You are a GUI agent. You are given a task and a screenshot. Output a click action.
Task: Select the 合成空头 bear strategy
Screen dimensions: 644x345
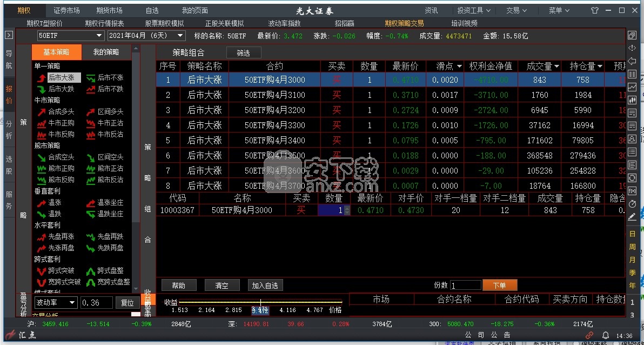click(56, 157)
